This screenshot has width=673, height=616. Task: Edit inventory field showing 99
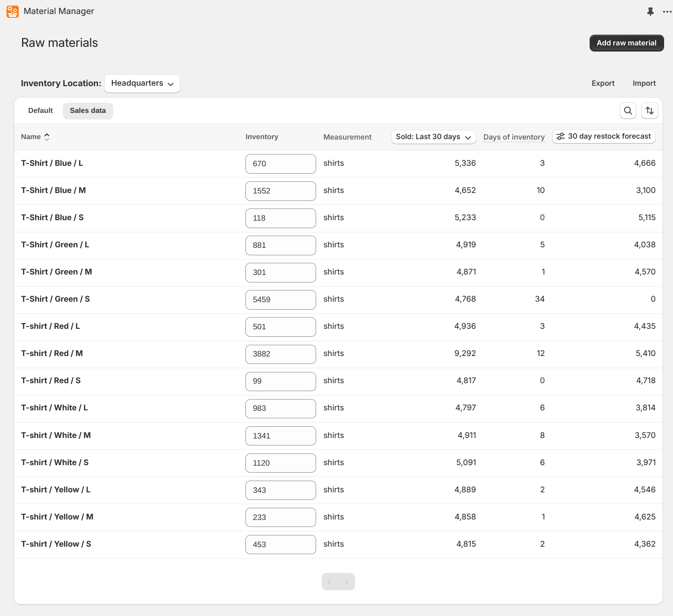click(281, 381)
